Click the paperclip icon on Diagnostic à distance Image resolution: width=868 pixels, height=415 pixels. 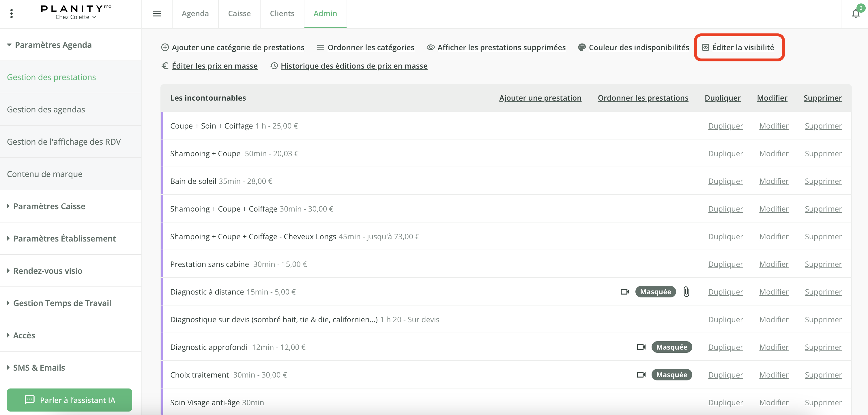click(686, 291)
